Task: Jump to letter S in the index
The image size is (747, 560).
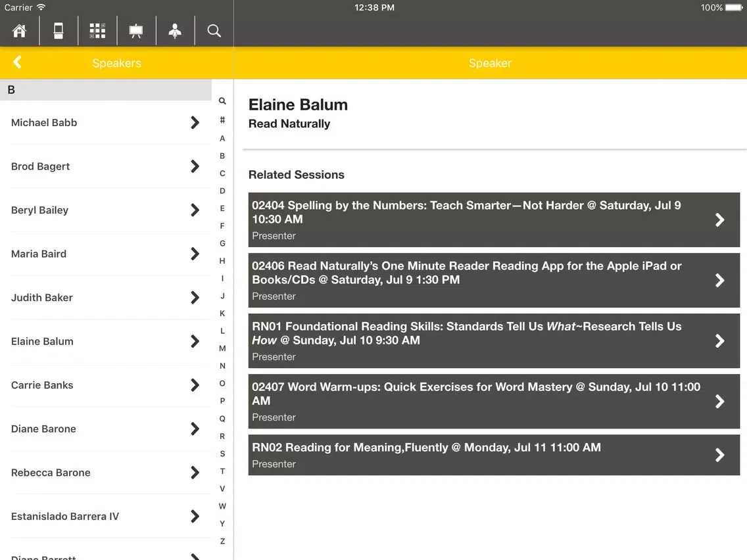Action: [x=222, y=454]
